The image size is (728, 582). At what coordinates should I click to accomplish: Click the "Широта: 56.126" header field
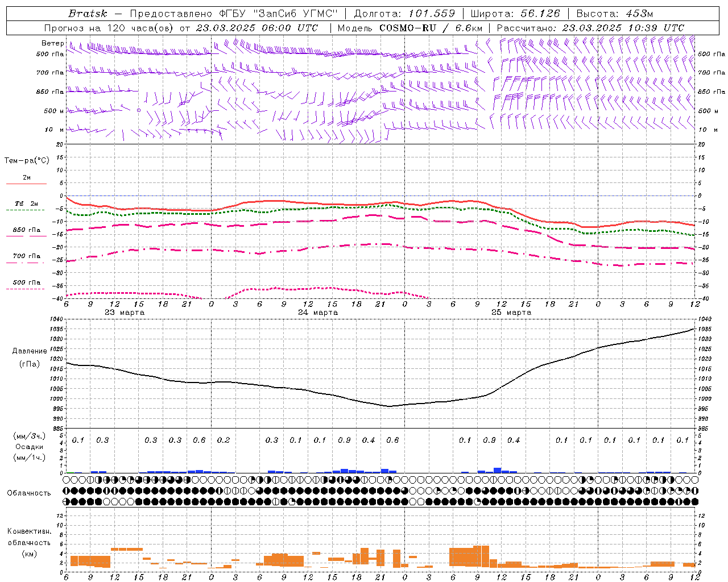[x=515, y=13]
